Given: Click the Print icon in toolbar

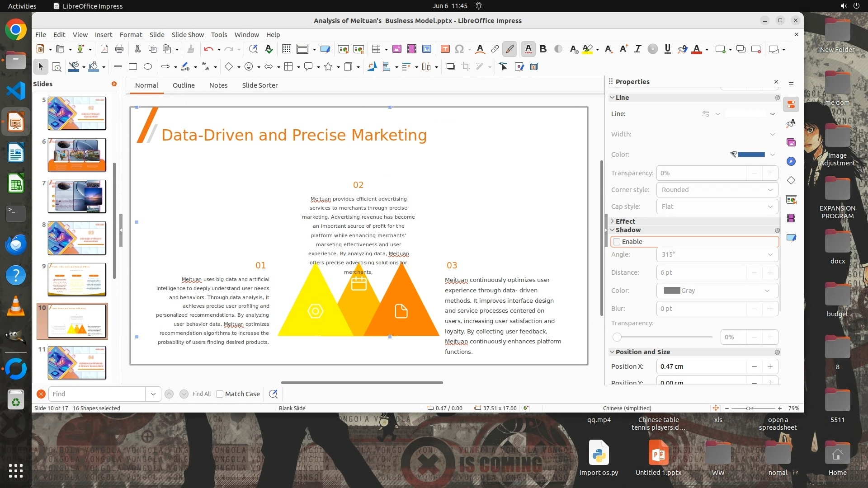Looking at the screenshot, I should coord(119,49).
